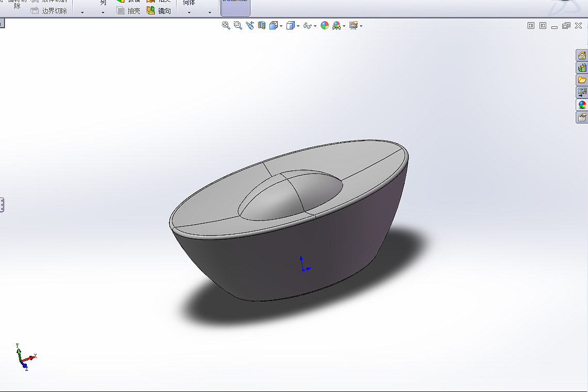The image size is (588, 392).
Task: Open the Custom Properties task pane tab
Action: click(x=582, y=117)
